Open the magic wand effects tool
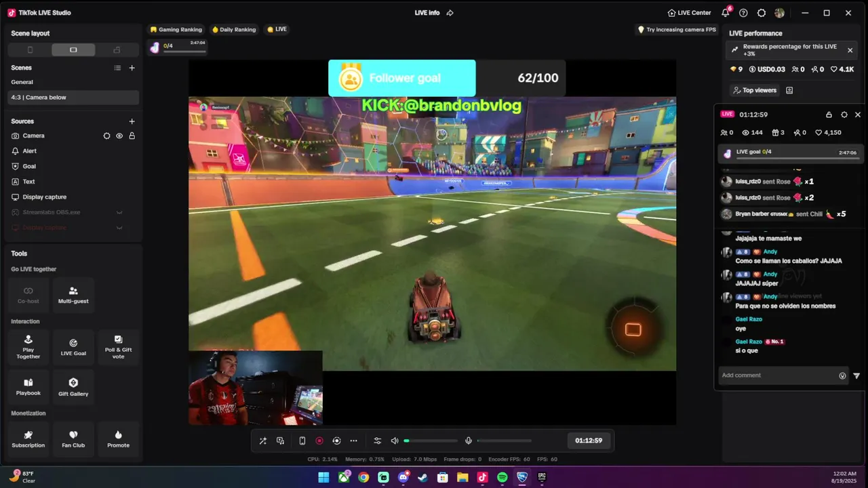Viewport: 868px width, 488px height. click(x=262, y=441)
